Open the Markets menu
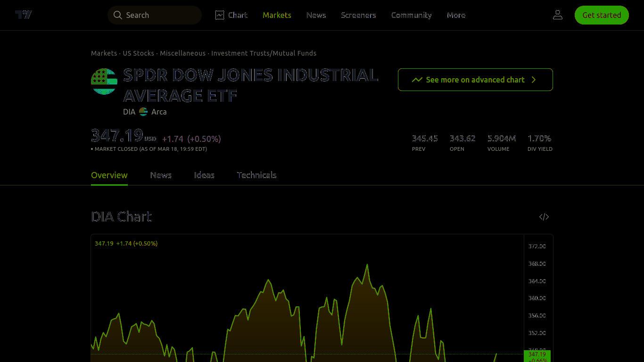The width and height of the screenshot is (644, 362). click(x=277, y=15)
